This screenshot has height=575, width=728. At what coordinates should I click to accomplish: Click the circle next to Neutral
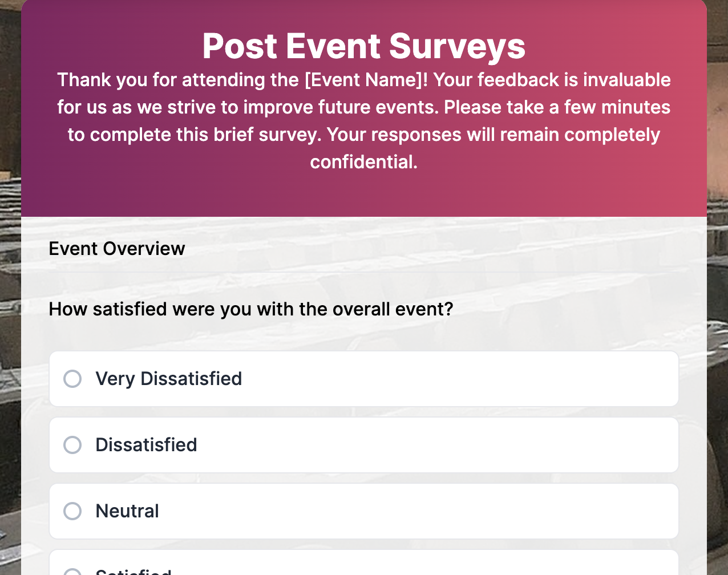tap(72, 511)
